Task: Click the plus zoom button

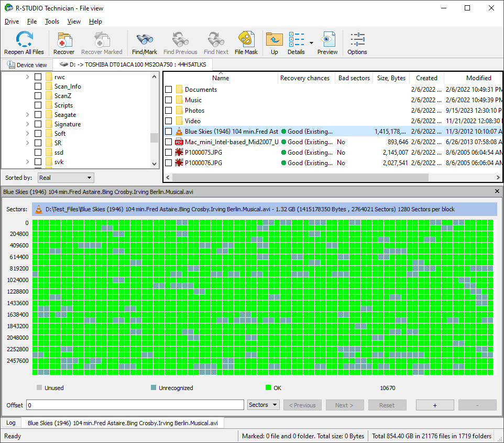Action: pyautogui.click(x=435, y=405)
